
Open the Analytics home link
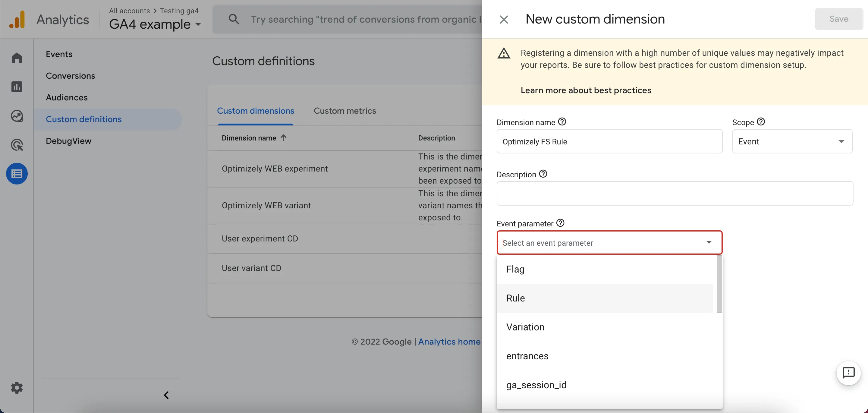pyautogui.click(x=449, y=342)
